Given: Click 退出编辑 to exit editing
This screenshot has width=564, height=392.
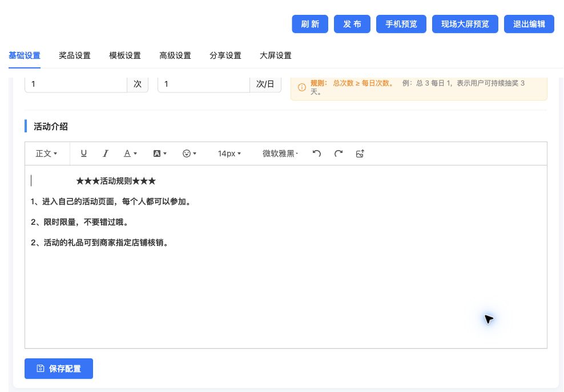Looking at the screenshot, I should click(529, 24).
